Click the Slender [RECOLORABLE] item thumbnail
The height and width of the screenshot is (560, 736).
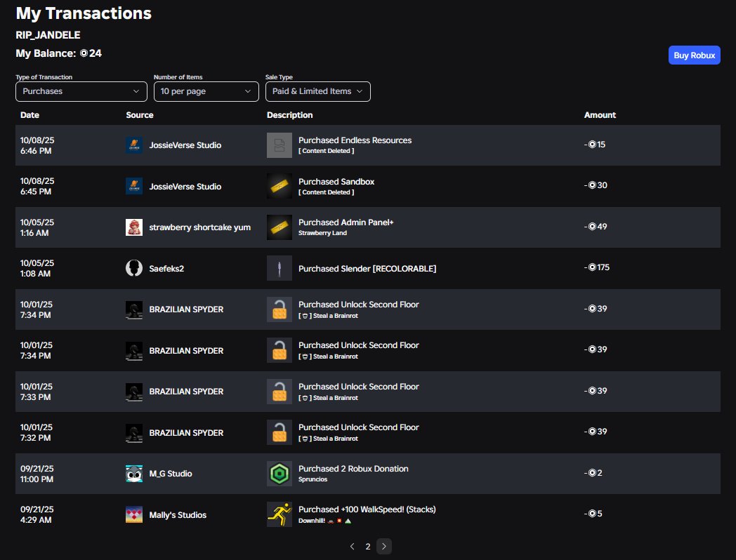280,268
